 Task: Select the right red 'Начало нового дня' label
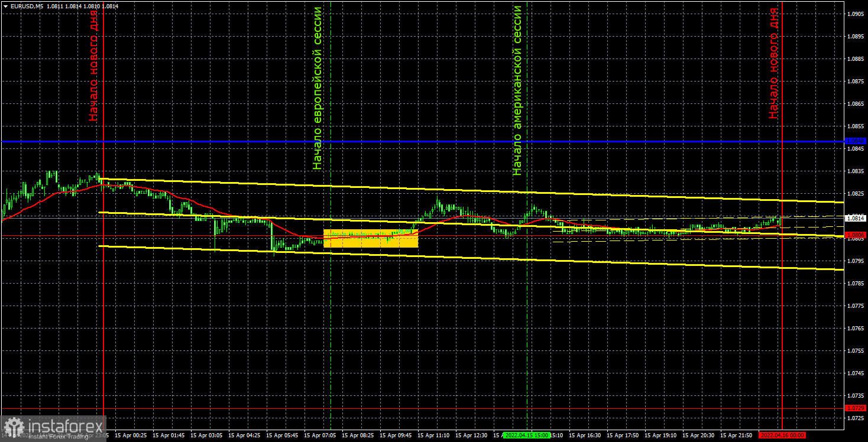(773, 63)
